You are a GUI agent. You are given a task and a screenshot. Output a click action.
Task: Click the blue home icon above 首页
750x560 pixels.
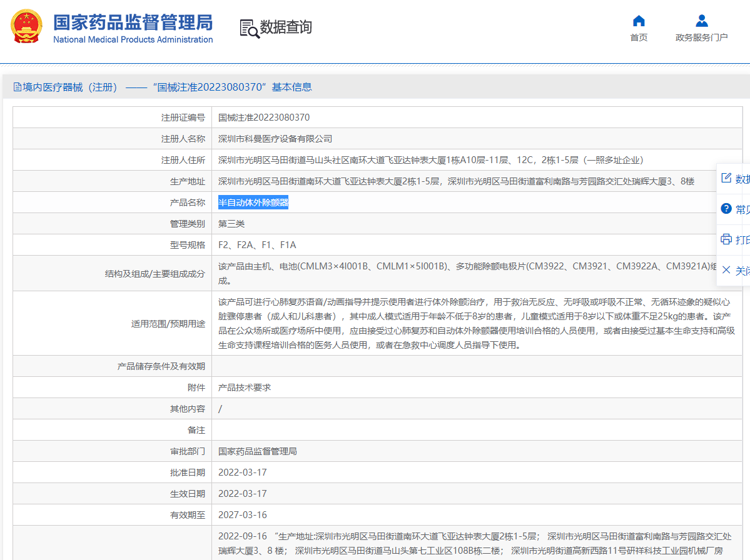point(638,20)
